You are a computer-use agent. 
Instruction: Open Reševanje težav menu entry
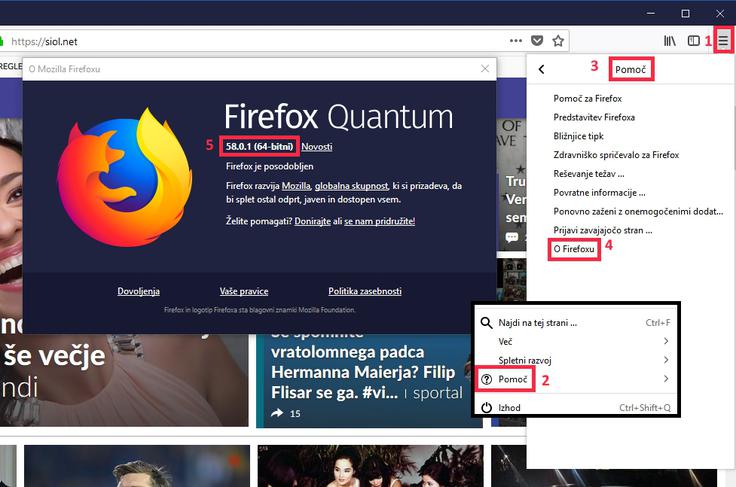click(x=589, y=174)
